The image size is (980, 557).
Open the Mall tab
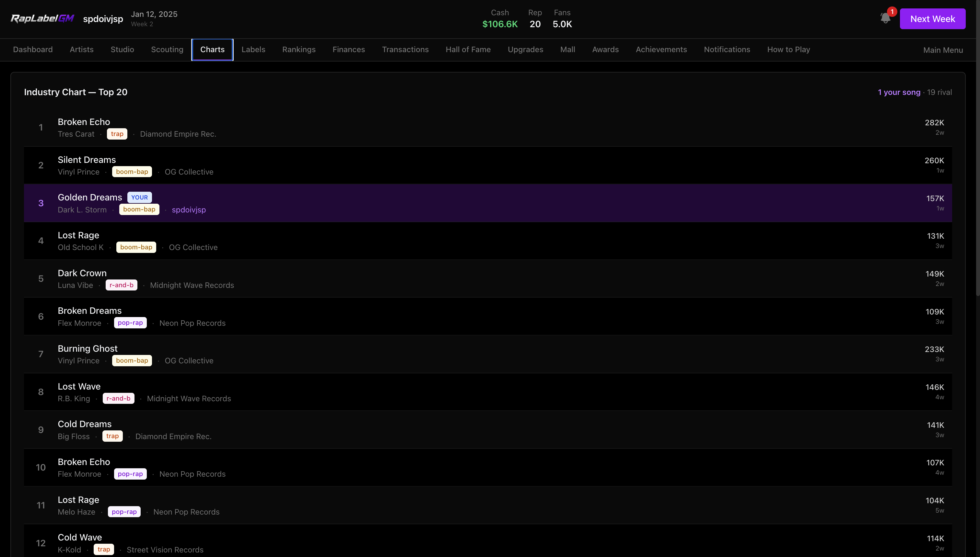tap(568, 49)
